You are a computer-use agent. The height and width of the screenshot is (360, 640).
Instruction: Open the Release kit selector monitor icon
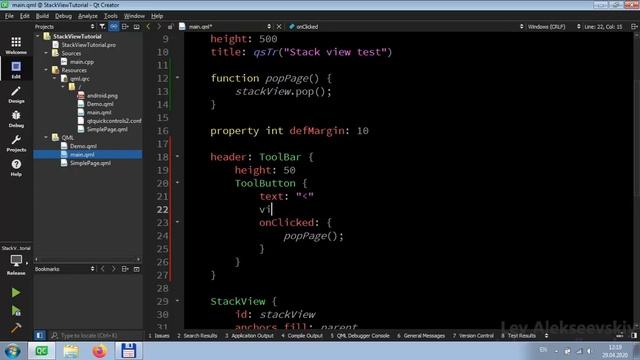pos(16,261)
